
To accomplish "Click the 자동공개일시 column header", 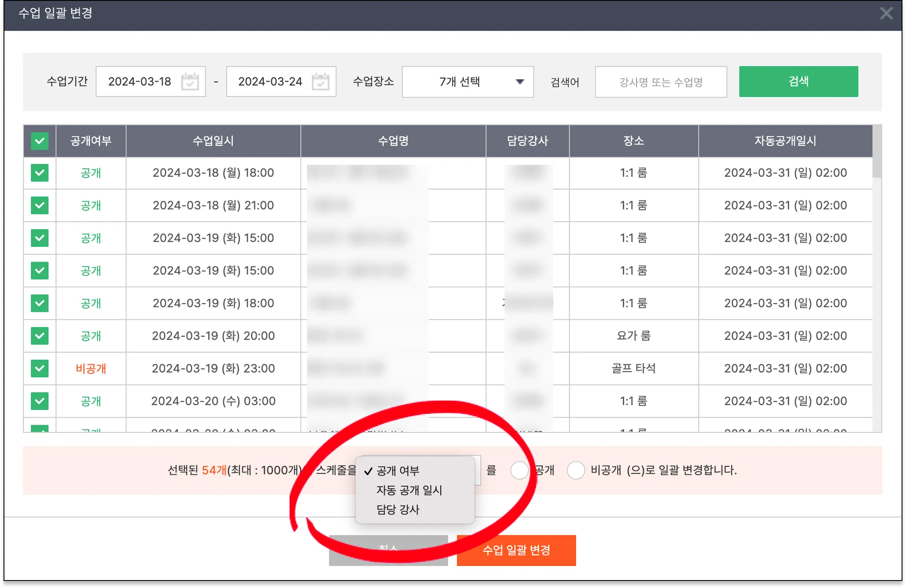I will [785, 141].
